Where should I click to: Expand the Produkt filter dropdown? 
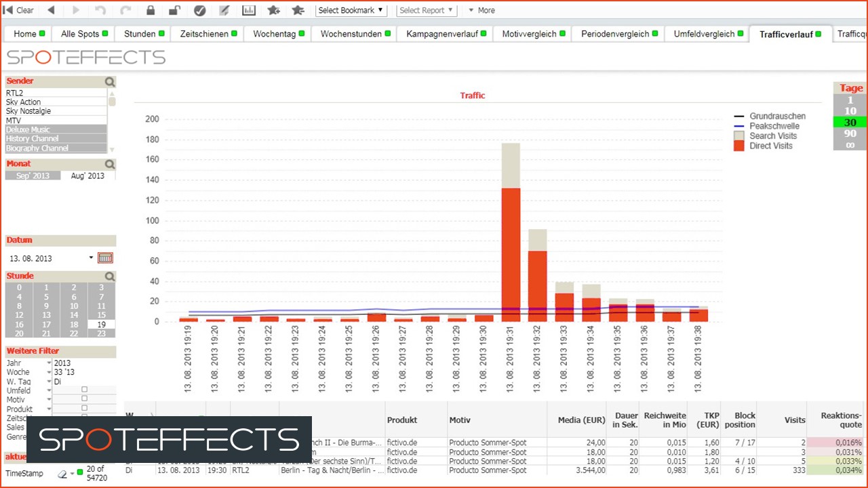pyautogui.click(x=49, y=409)
